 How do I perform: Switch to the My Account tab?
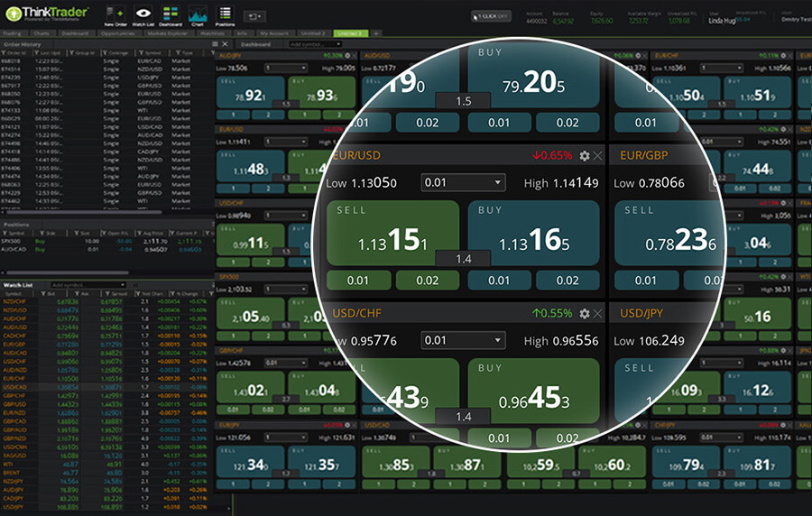click(x=274, y=32)
